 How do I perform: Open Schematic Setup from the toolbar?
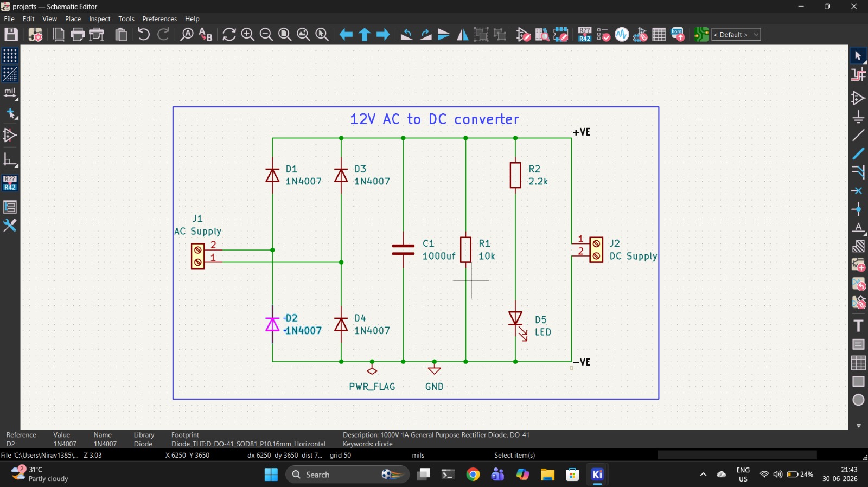pos(35,35)
